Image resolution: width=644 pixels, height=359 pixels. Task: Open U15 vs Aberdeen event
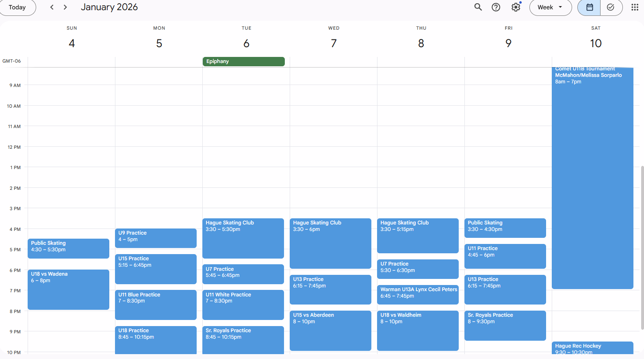(330, 330)
